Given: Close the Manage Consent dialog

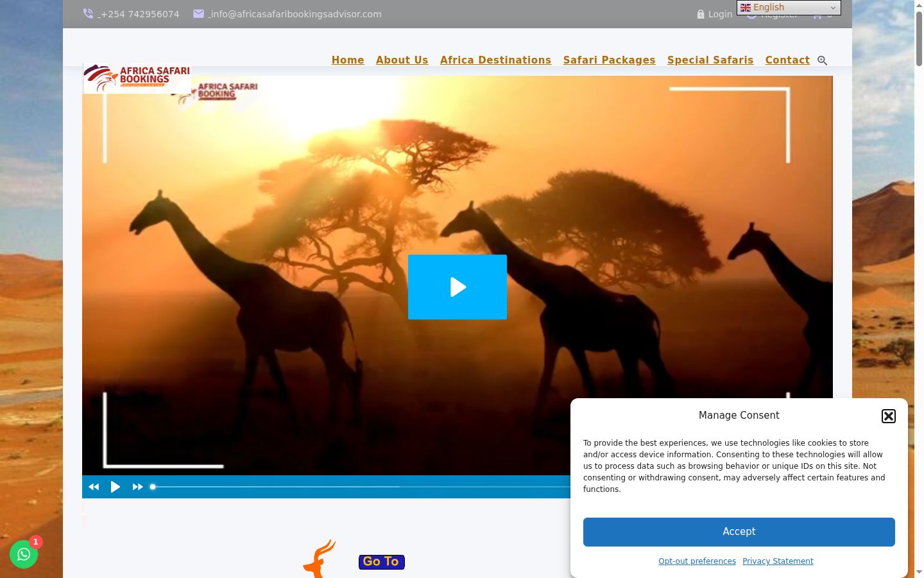Looking at the screenshot, I should click(x=889, y=416).
